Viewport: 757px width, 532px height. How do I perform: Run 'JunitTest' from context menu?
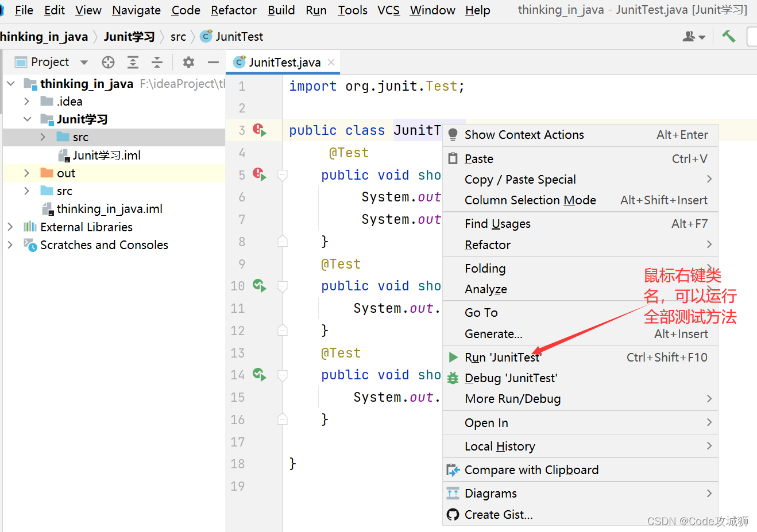(580, 358)
